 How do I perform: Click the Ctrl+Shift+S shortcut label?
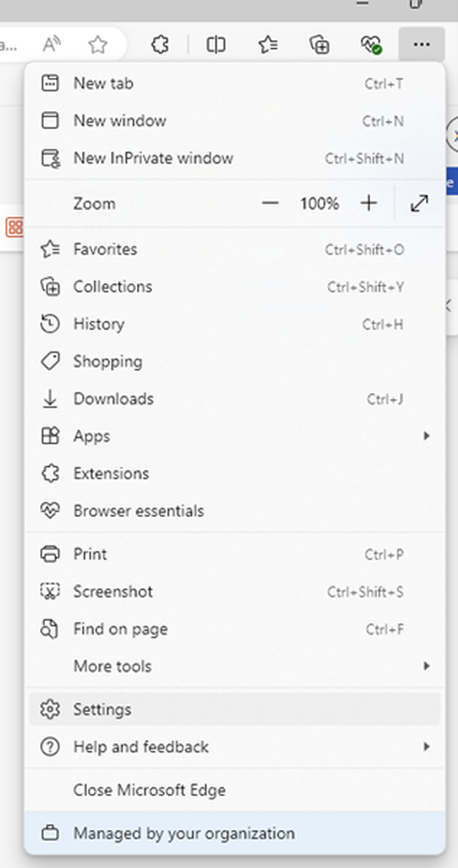[x=366, y=592]
